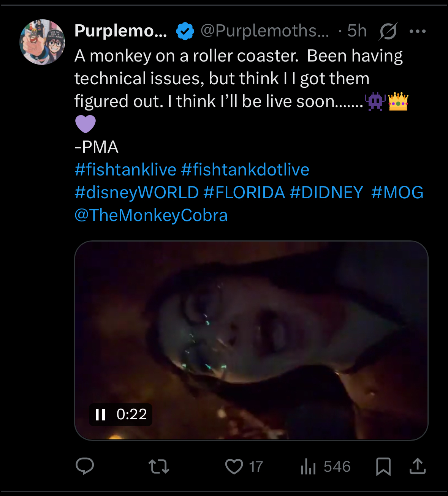Visit the @TheMonkeyCobra mention
The height and width of the screenshot is (496, 448).
(151, 215)
